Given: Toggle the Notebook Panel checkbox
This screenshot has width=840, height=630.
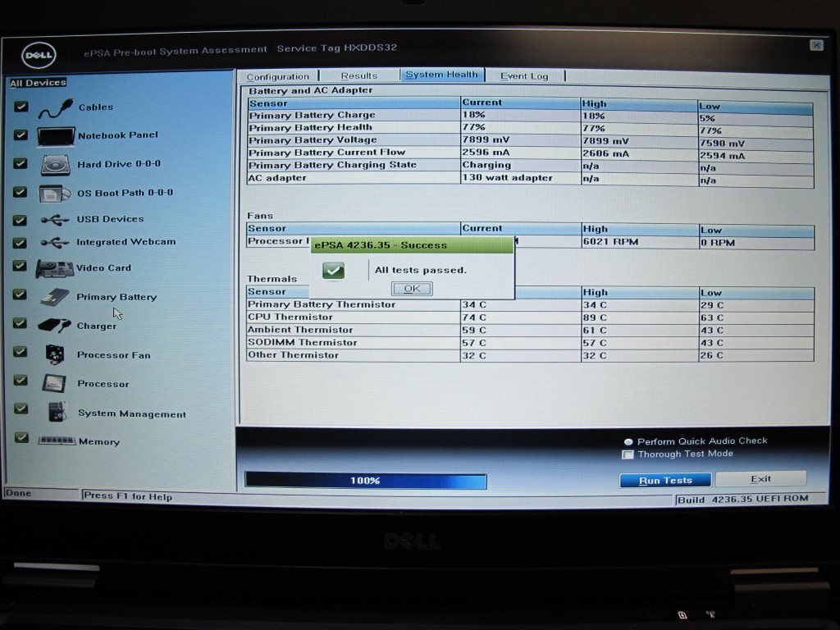Looking at the screenshot, I should pos(21,135).
